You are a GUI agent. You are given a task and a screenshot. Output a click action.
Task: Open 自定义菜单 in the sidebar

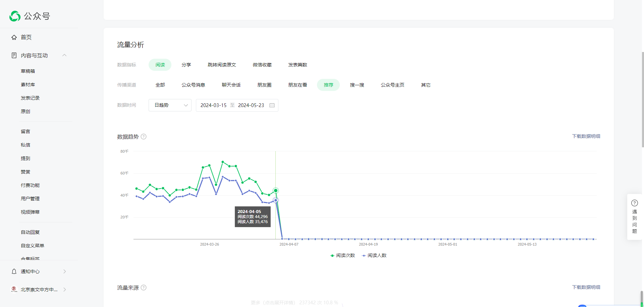click(33, 246)
